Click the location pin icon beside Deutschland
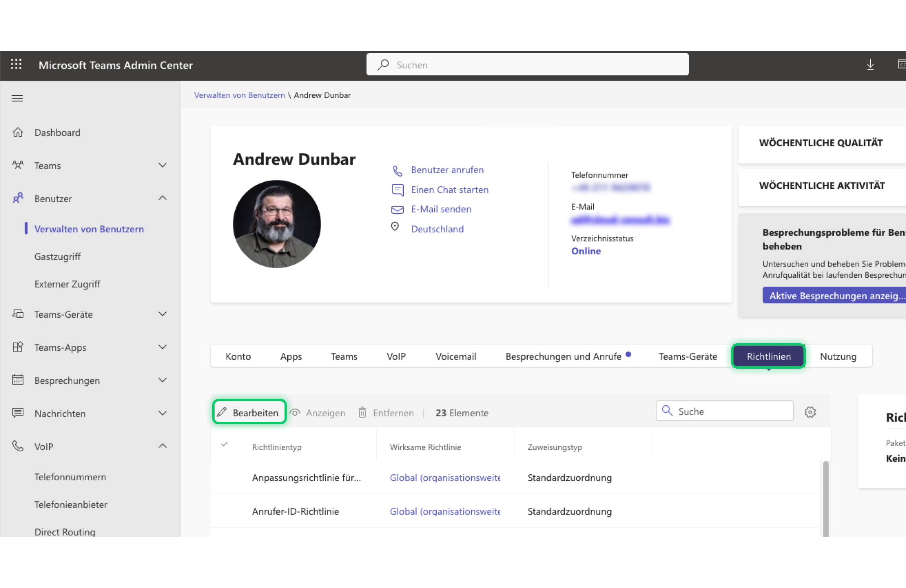This screenshot has width=906, height=588. [x=395, y=226]
